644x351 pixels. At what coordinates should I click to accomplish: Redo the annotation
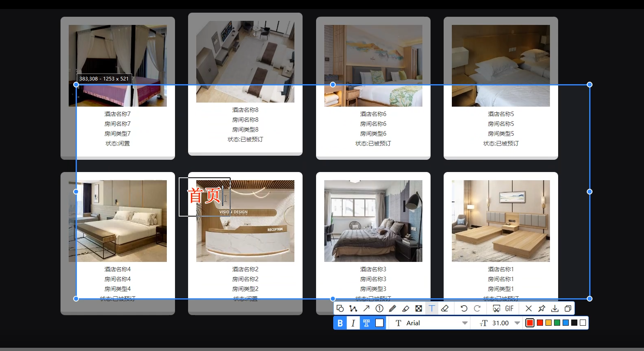tap(477, 309)
